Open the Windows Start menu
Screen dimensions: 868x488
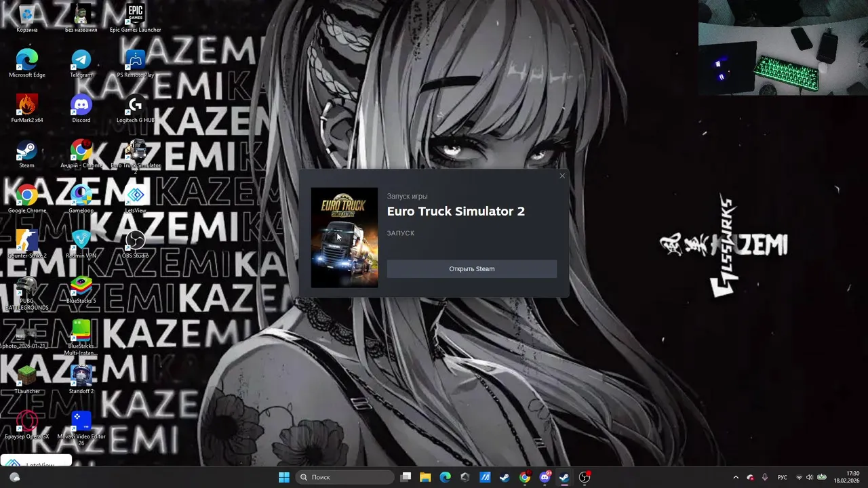[284, 477]
